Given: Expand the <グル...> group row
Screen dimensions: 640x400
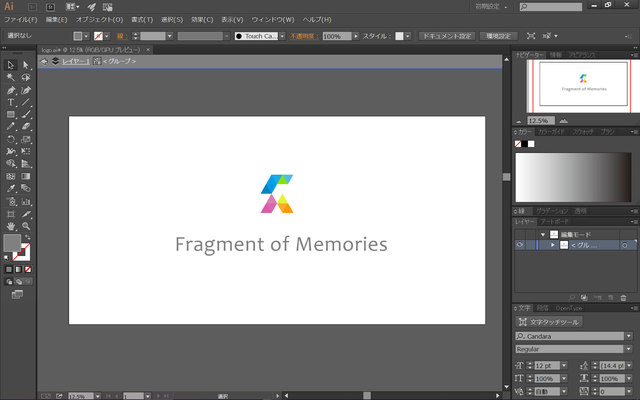Looking at the screenshot, I should pyautogui.click(x=553, y=245).
